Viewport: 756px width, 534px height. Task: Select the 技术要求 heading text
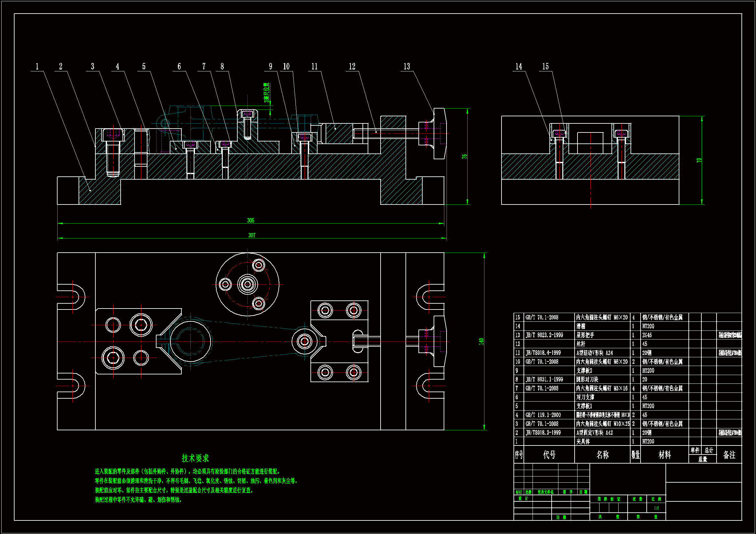click(195, 458)
